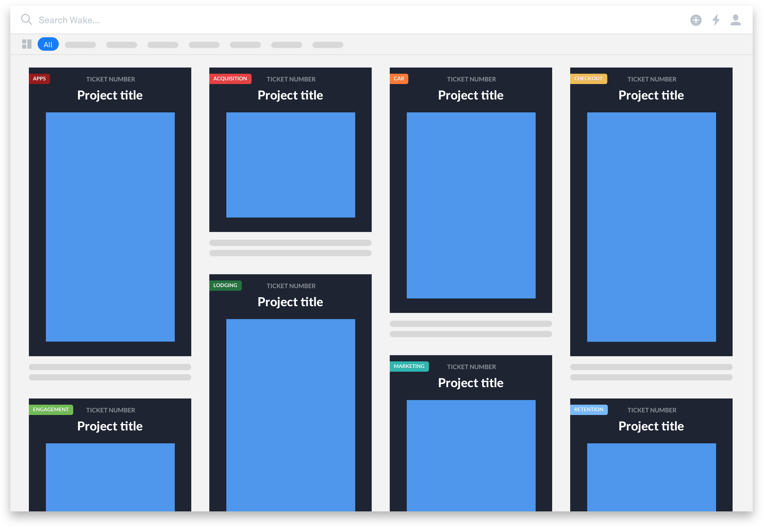Click the APPS category tag
Screen dimensions: 763x532
(x=39, y=79)
